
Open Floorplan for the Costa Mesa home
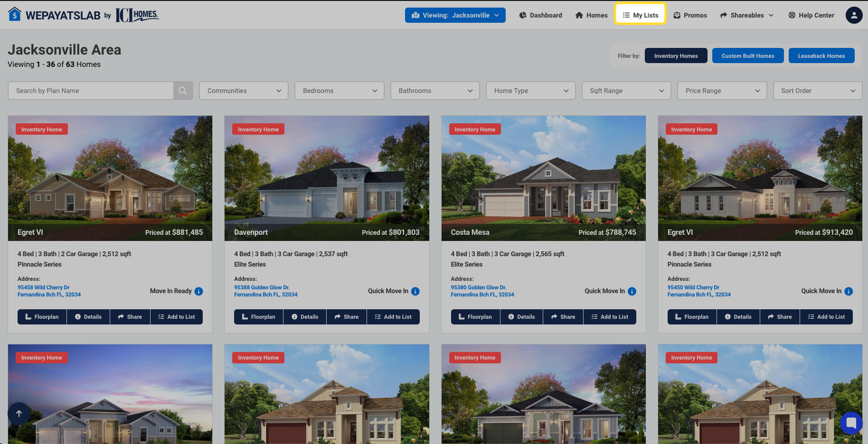(475, 317)
